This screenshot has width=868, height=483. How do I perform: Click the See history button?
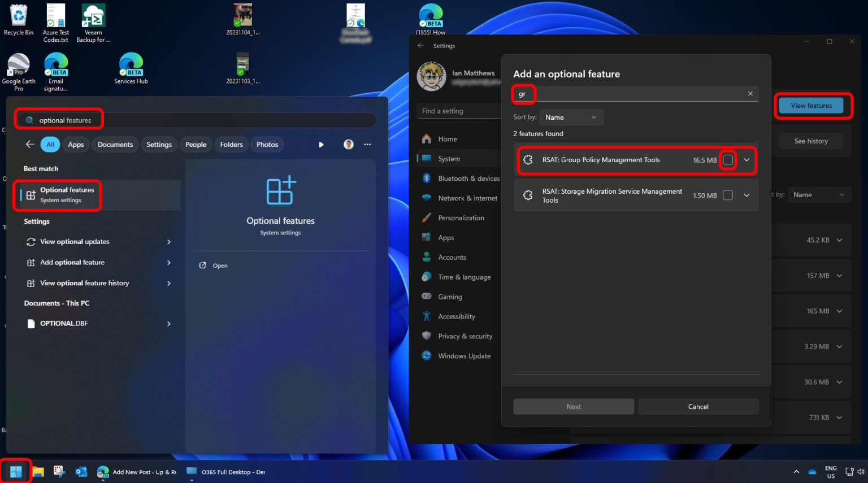point(811,141)
